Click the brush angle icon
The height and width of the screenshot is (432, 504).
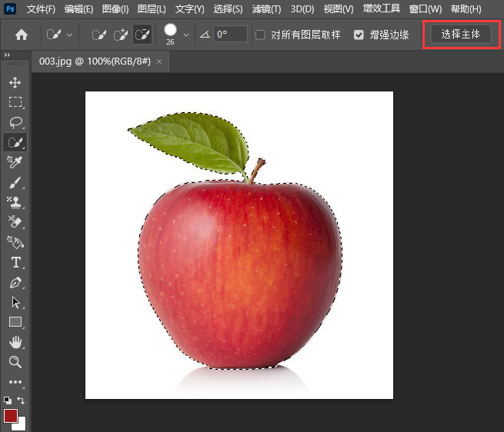pyautogui.click(x=205, y=35)
